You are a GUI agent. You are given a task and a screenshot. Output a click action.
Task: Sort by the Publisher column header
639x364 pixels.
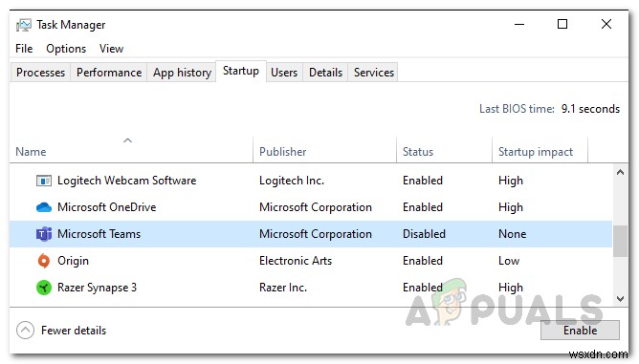[283, 152]
